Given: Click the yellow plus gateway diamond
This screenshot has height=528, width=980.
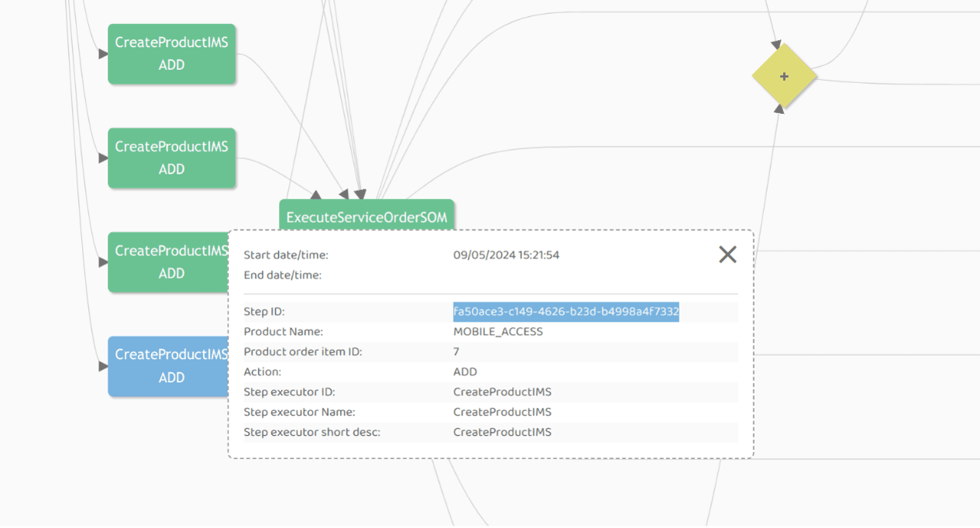Looking at the screenshot, I should point(784,76).
